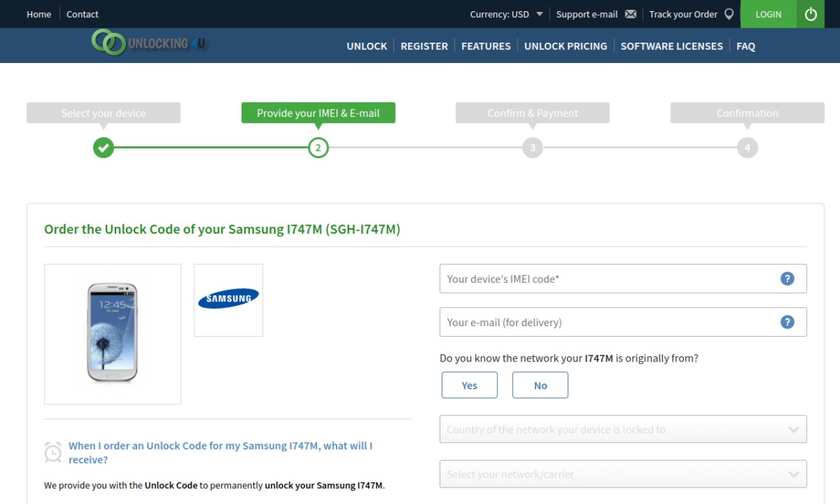Image resolution: width=840 pixels, height=504 pixels.
Task: Go to the Home link
Action: pyautogui.click(x=39, y=14)
